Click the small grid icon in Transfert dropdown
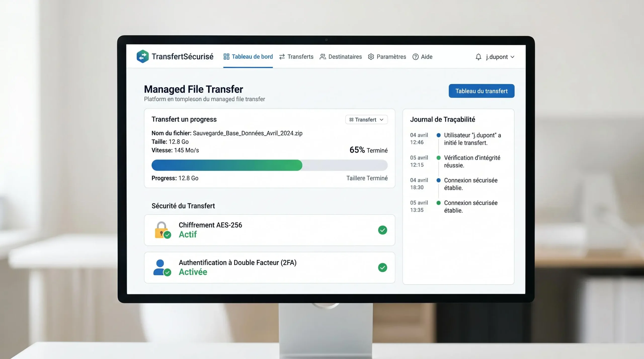The height and width of the screenshot is (359, 644). coord(351,120)
